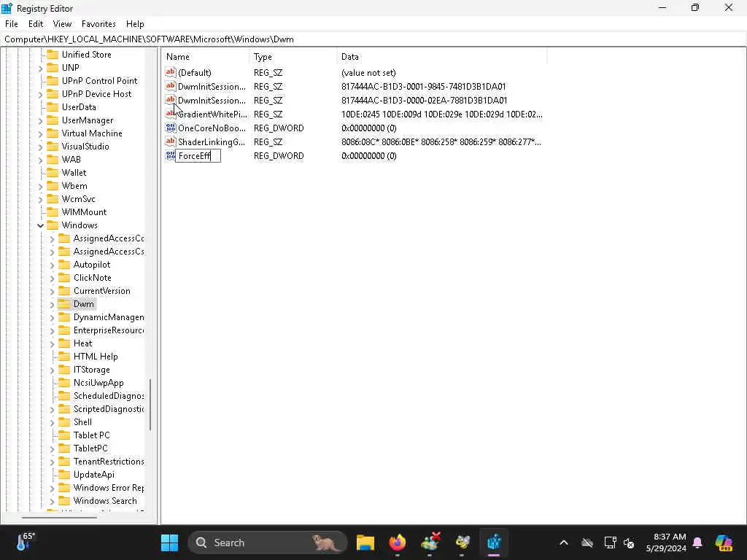The image size is (747, 560).
Task: Click the ForceEff DWORD value icon
Action: [x=170, y=156]
